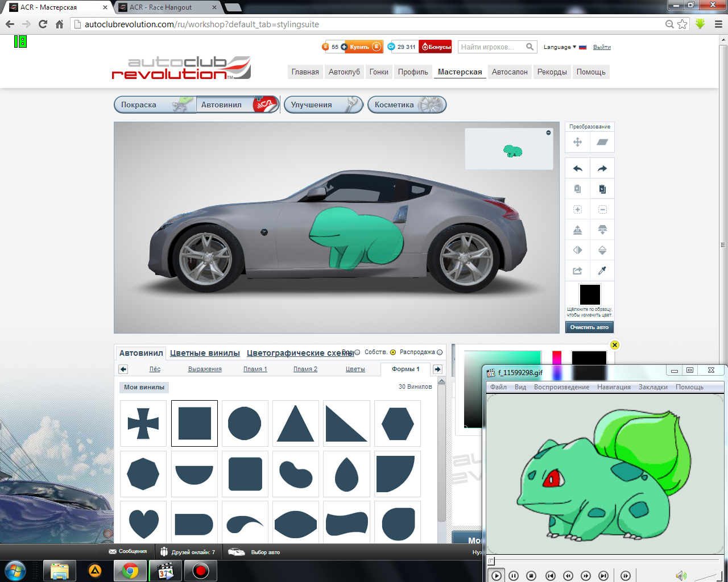Copy the selected vinyl
Image resolution: width=728 pixels, height=582 pixels.
[x=577, y=189]
